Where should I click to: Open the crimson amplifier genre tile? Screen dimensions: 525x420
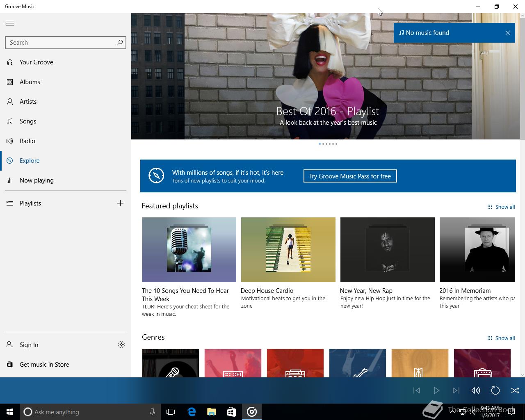point(482,363)
